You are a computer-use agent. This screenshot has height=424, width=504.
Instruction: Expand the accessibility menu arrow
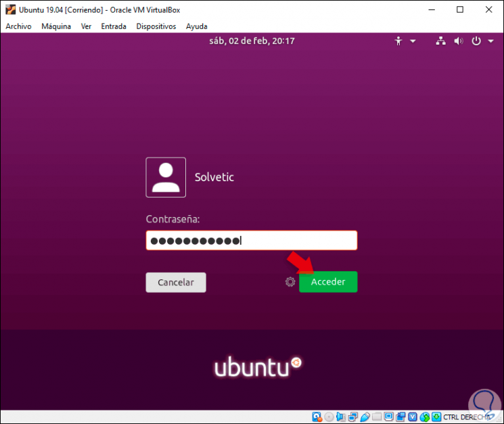tap(413, 41)
